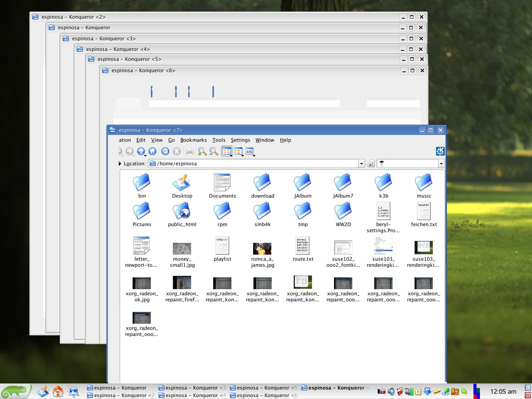
Task: Increase icon size with Zoom In
Action: point(202,152)
